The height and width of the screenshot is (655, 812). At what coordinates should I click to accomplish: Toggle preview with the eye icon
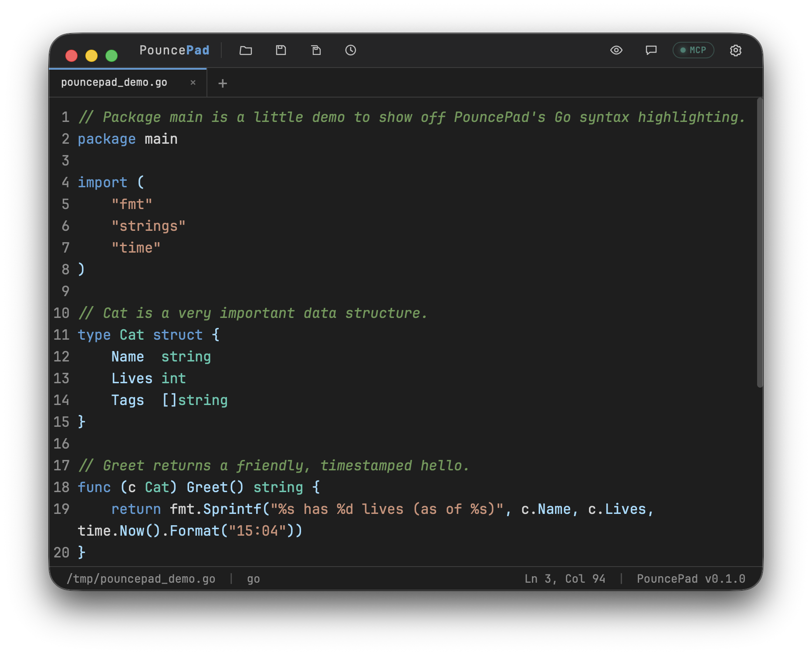[x=616, y=51]
